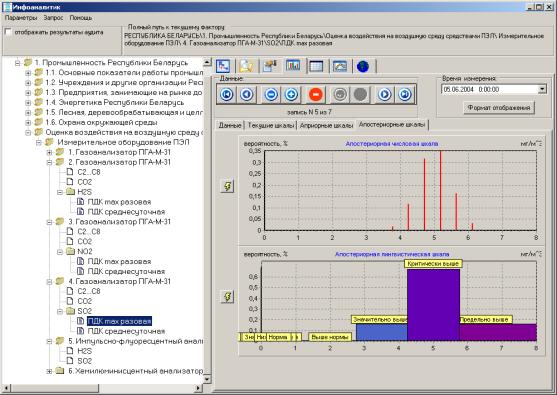
Task: Open Время измерения date dropdown
Action: (x=542, y=89)
